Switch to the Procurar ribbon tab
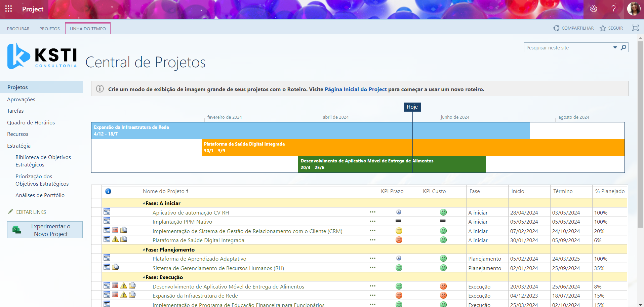 click(x=18, y=29)
